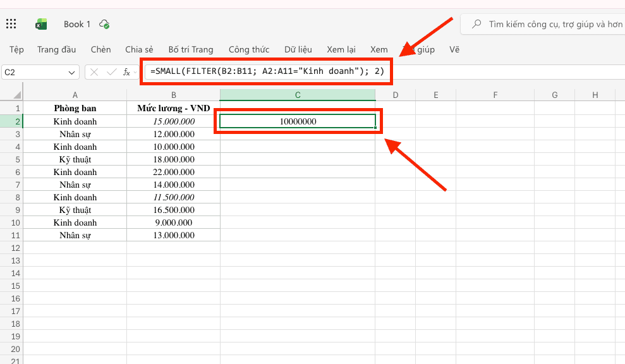Click the Kinh doanh cell in row 6
The width and height of the screenshot is (625, 364).
coord(75,172)
